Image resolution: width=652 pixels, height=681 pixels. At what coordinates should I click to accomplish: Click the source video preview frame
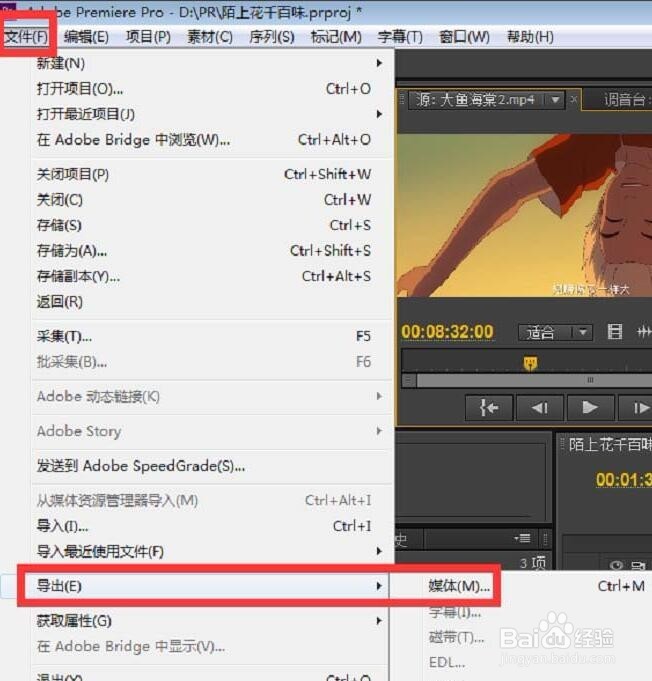click(x=524, y=215)
